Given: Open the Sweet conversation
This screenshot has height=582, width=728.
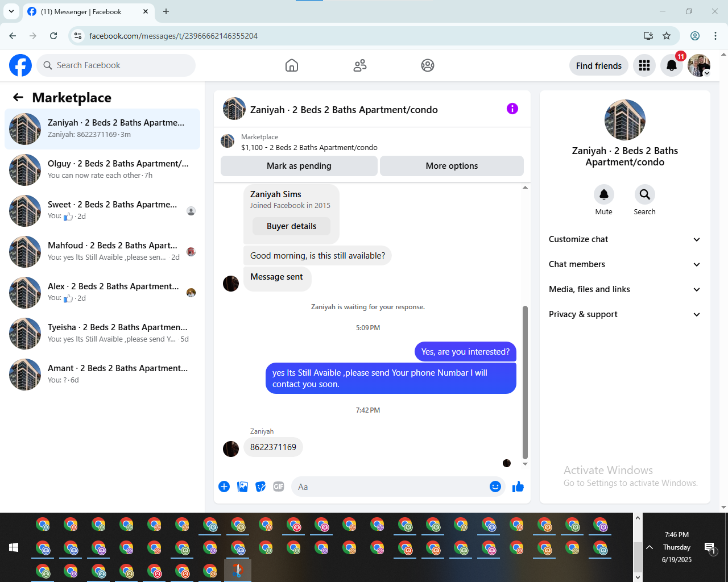Looking at the screenshot, I should coord(102,211).
